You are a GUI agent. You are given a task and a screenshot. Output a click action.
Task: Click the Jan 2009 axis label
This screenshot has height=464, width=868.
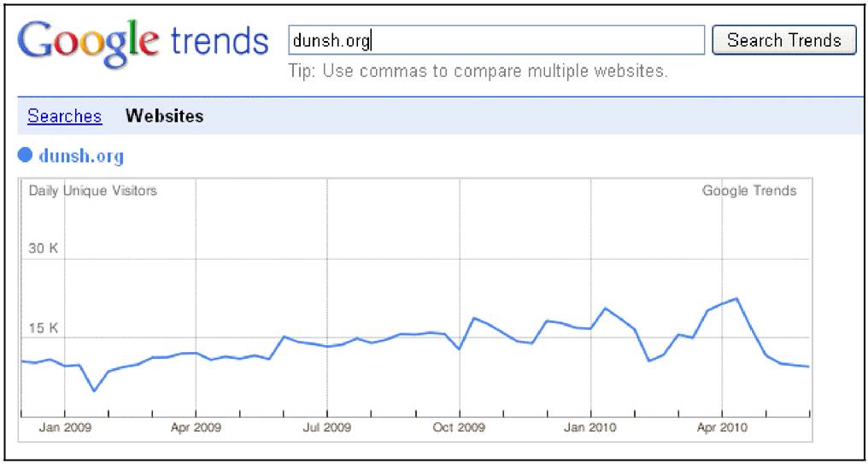point(65,428)
